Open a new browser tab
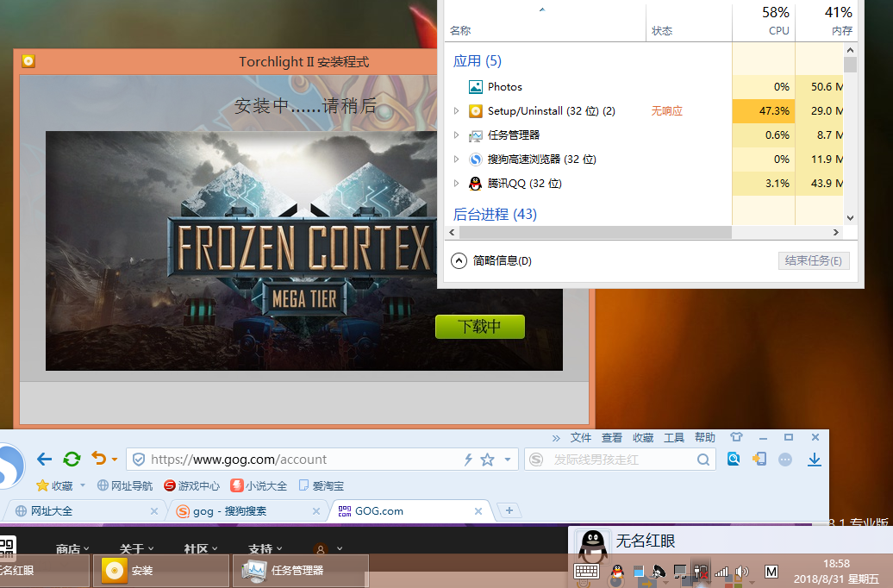 click(x=509, y=510)
